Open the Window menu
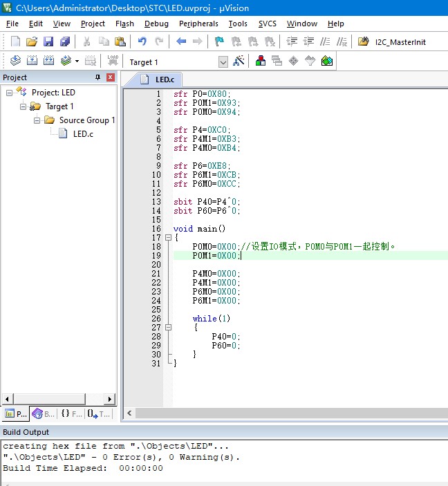The width and height of the screenshot is (448, 486). point(302,24)
